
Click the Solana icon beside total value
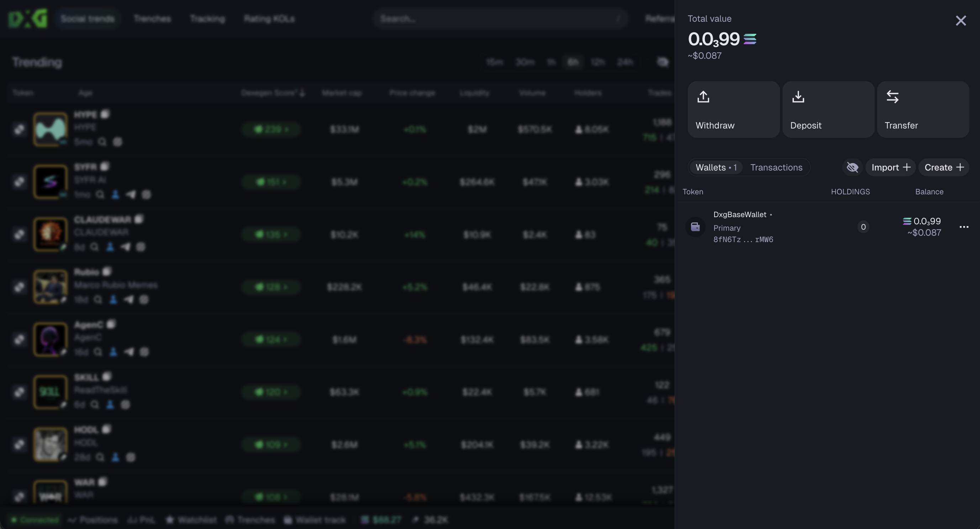[x=749, y=39]
